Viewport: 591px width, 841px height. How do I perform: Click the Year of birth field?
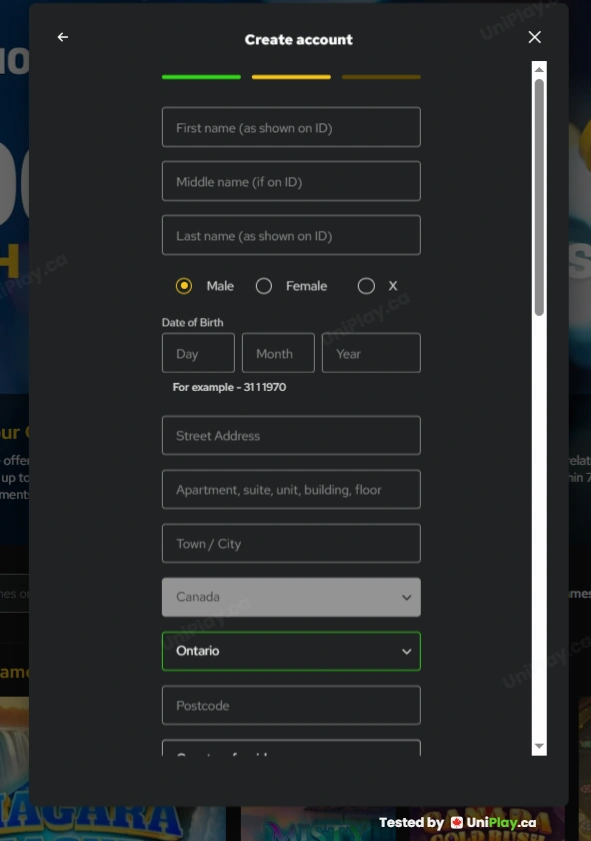pyautogui.click(x=371, y=353)
